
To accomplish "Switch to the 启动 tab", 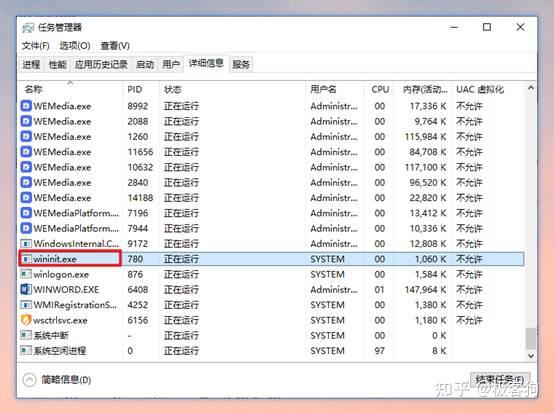I will coord(145,64).
